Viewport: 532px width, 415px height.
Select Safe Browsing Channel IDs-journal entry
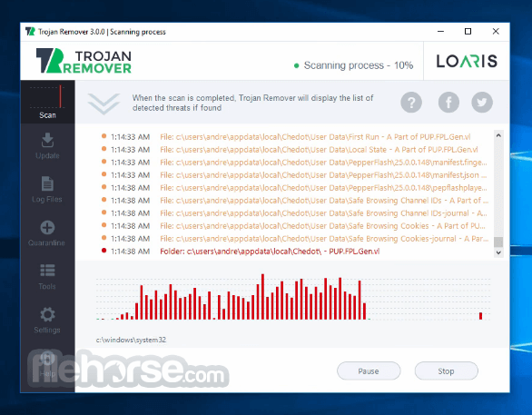tap(294, 213)
